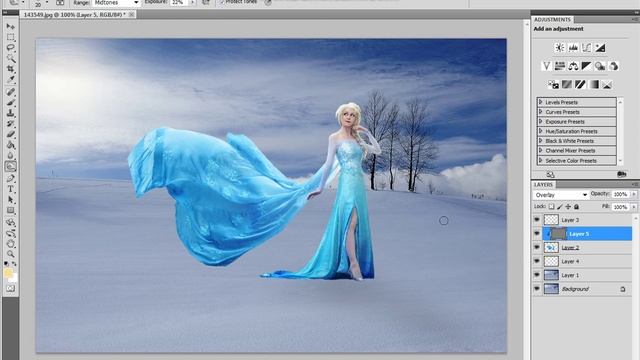
Task: Add a Levels adjustment
Action: pyautogui.click(x=573, y=48)
